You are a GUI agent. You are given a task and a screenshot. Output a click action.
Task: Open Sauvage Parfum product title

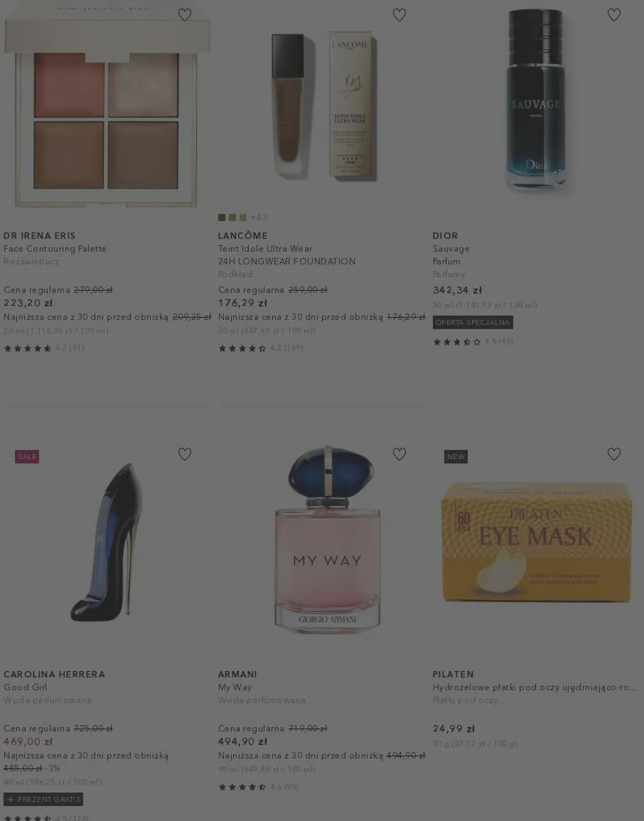coord(451,255)
